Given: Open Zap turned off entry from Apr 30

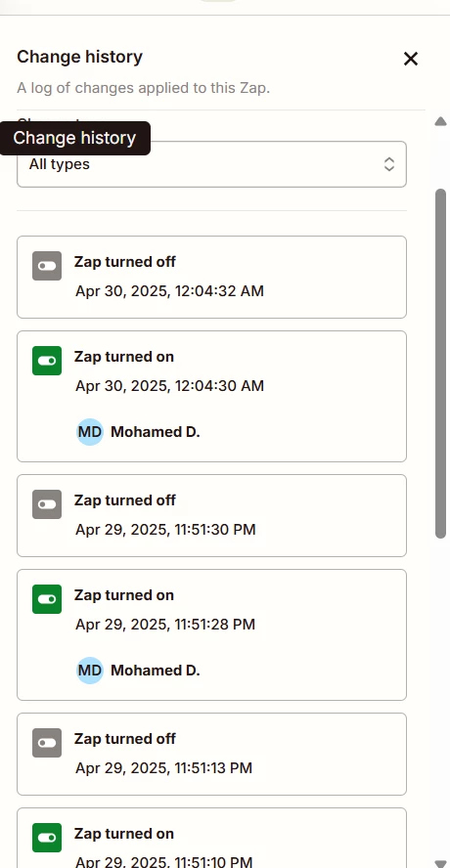Looking at the screenshot, I should pos(211,278).
